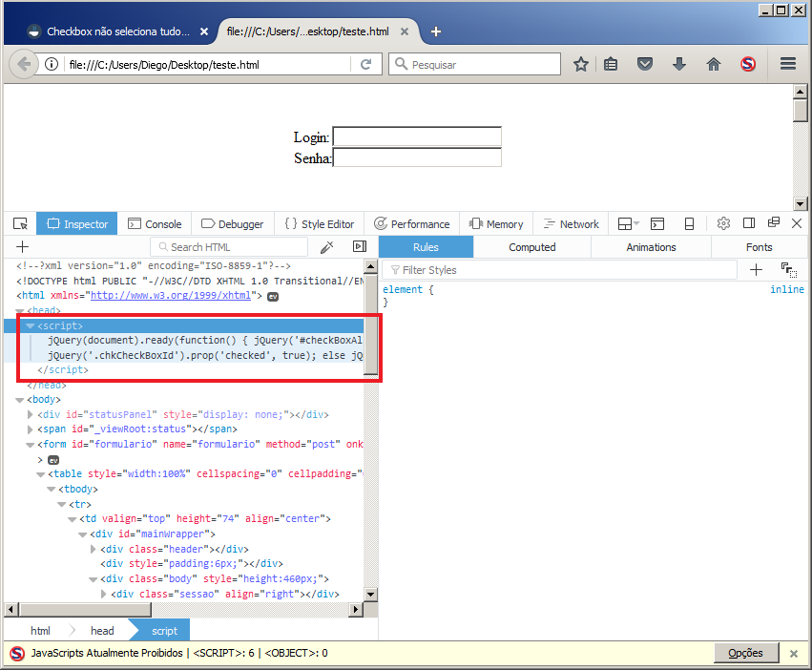Dismiss the NoScript notification bar

click(x=793, y=654)
